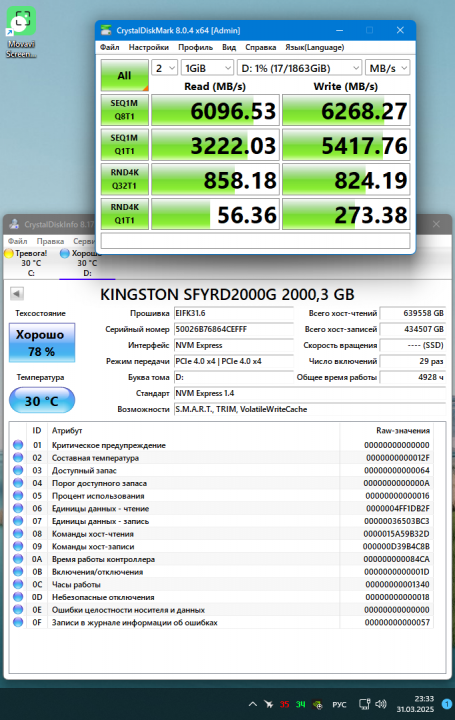Click status dot for Единицы данных - чтение
Screen dimensions: 455x720
[x=18, y=508]
